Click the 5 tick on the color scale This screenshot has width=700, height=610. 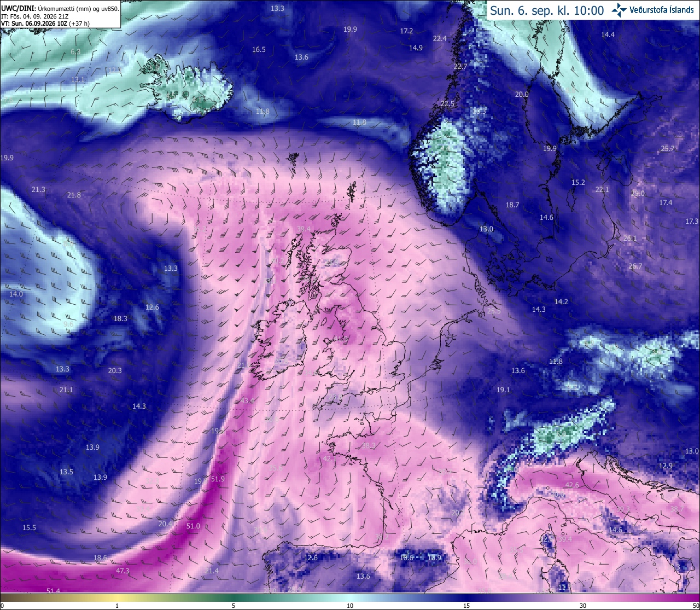234,606
